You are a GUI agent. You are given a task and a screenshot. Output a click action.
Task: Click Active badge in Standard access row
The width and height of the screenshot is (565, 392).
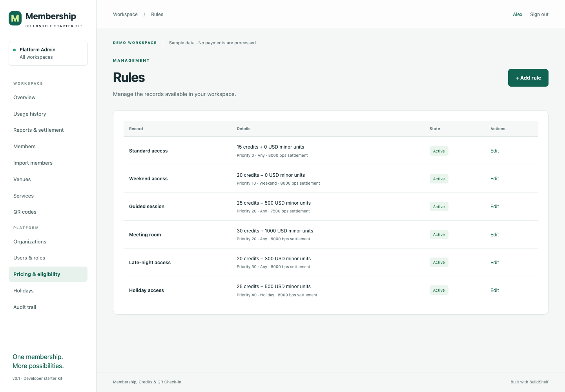coord(439,151)
